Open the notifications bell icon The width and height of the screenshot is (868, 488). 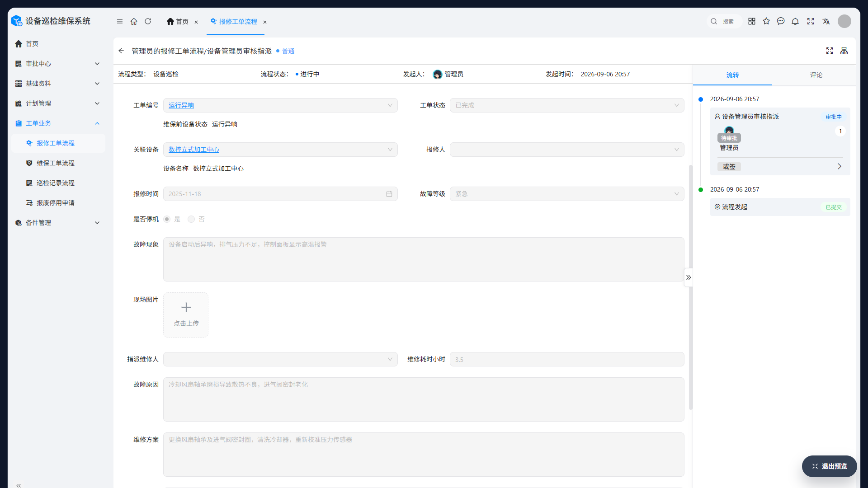point(795,21)
